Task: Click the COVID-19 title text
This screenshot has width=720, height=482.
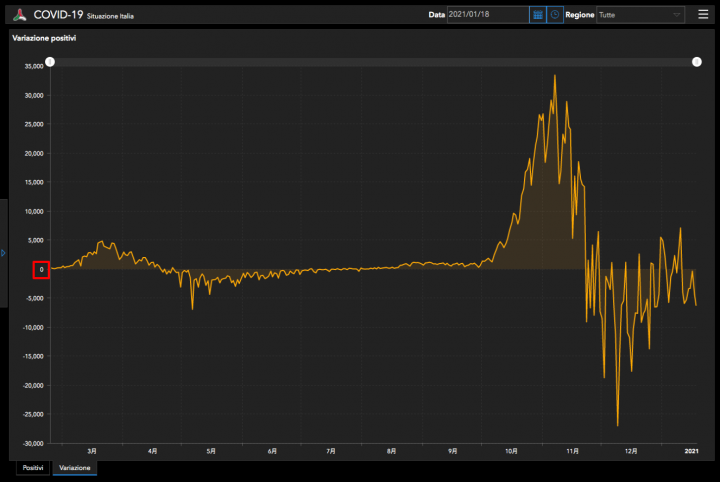Action: pos(58,15)
